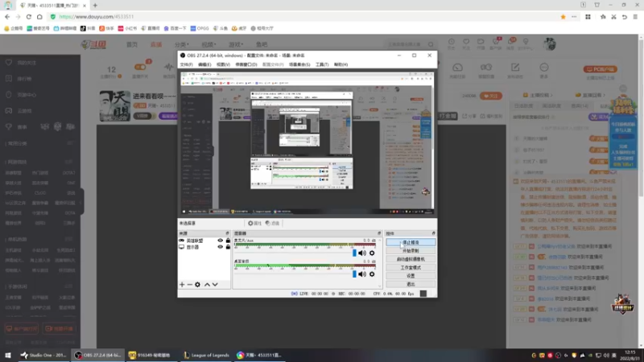The image size is (644, 362).
Task: Open a new browser tab
Action: [x=95, y=6]
